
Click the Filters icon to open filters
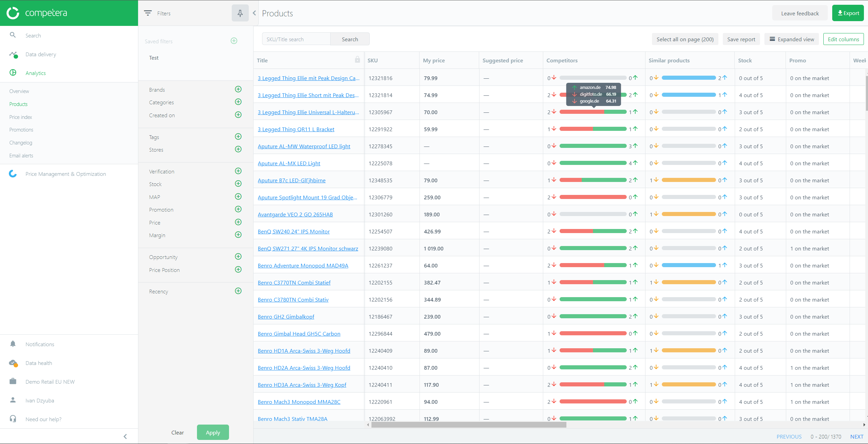coord(148,13)
